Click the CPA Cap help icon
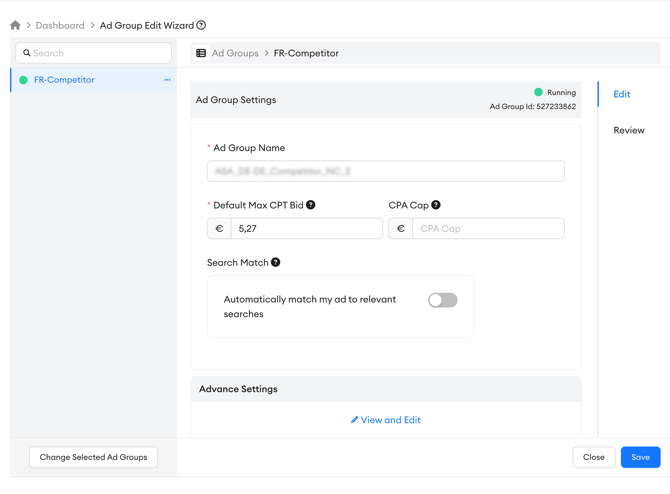Image resolution: width=670 pixels, height=494 pixels. pos(436,205)
